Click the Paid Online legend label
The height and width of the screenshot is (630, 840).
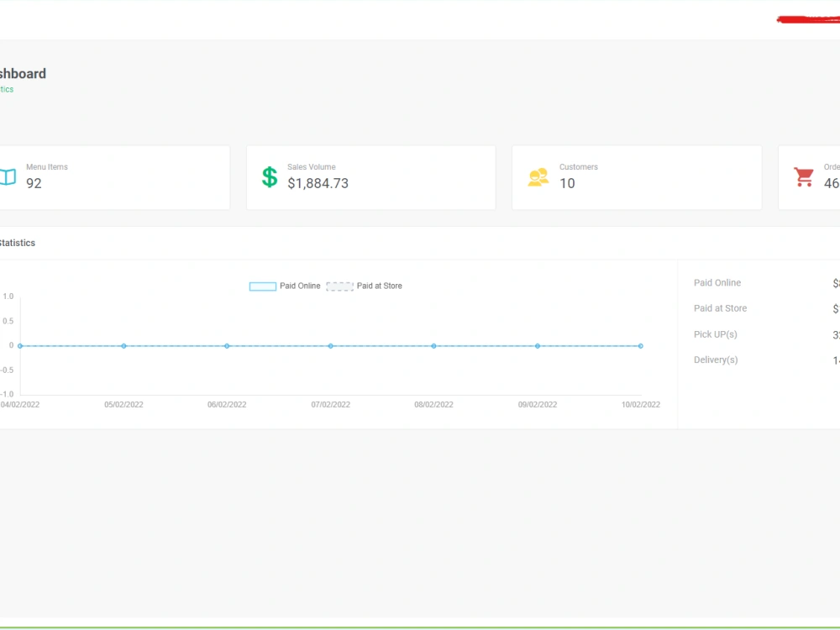[300, 286]
